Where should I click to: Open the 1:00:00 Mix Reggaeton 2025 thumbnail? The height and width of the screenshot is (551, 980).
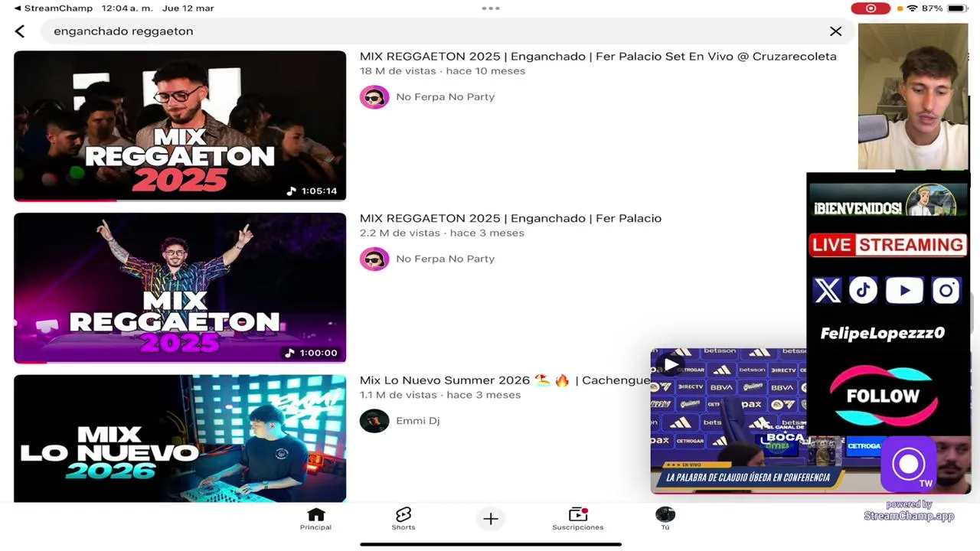pyautogui.click(x=180, y=288)
